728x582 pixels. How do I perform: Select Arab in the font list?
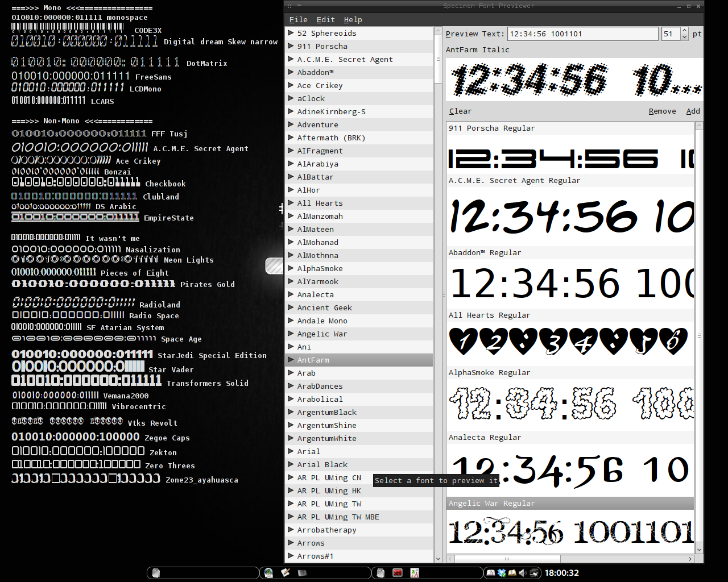[x=359, y=373]
